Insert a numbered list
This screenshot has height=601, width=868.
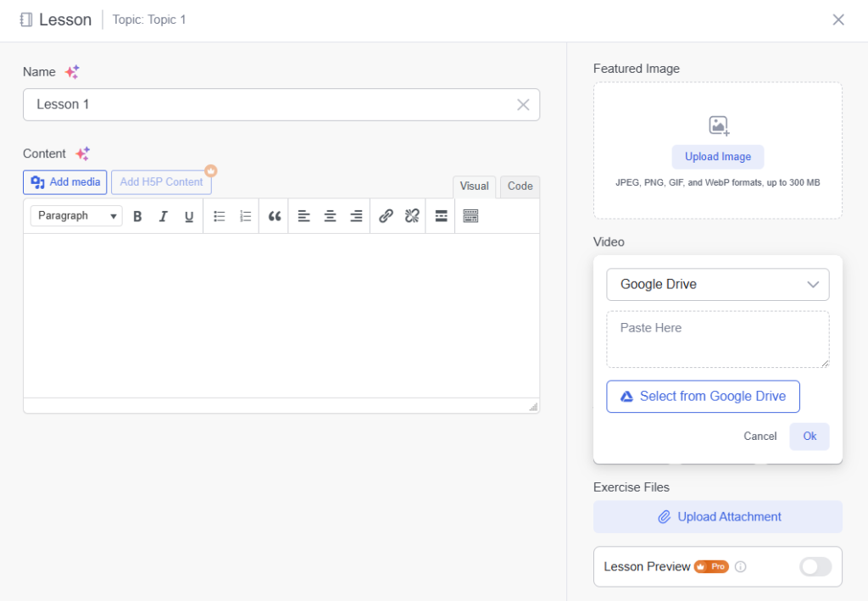pyautogui.click(x=245, y=216)
